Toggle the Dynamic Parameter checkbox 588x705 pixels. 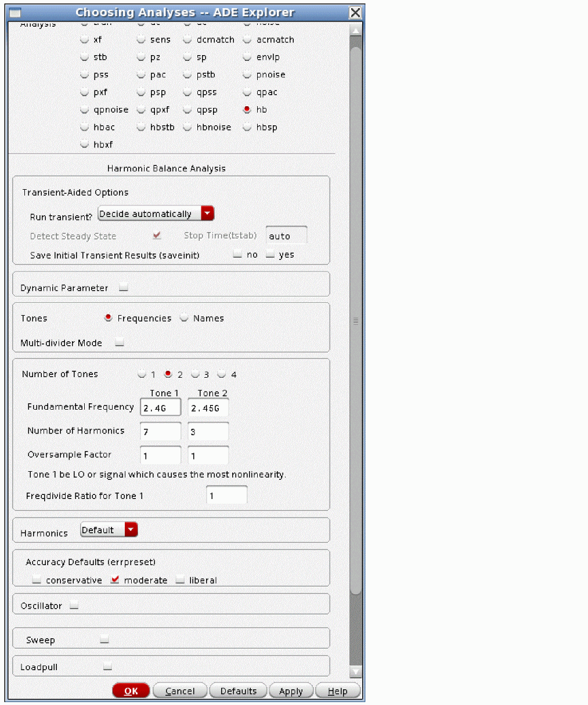[124, 287]
